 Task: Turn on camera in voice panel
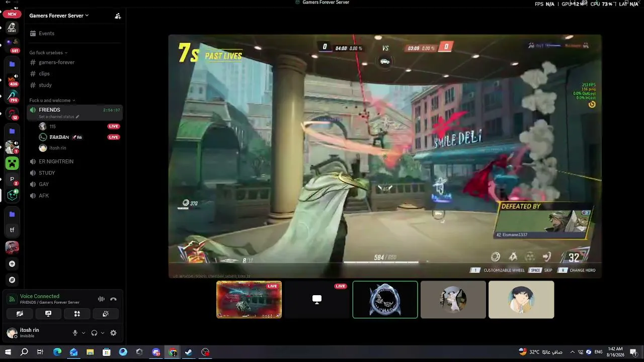pyautogui.click(x=20, y=314)
